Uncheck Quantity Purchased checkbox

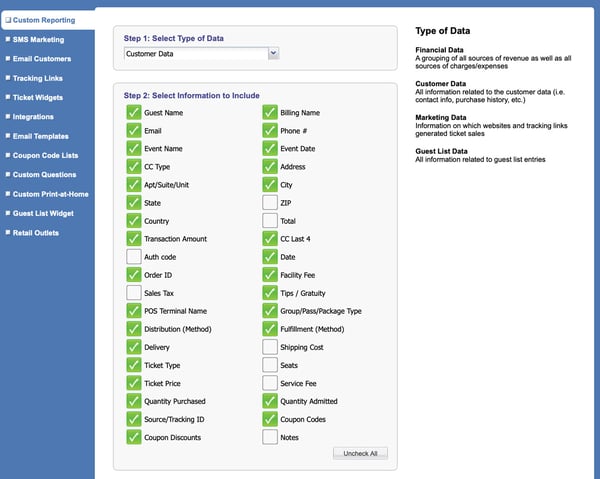pos(134,401)
